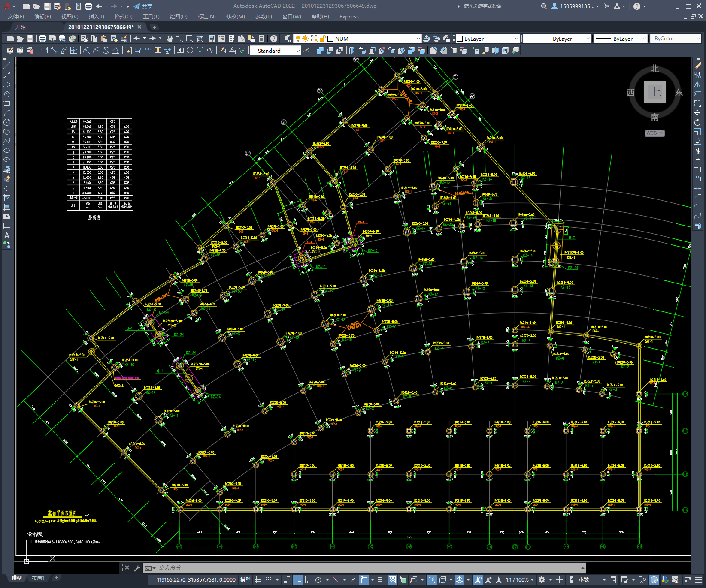Click the Plot (print) icon in standard toolbar
Viewport: 706px width, 588px height.
coord(42,39)
